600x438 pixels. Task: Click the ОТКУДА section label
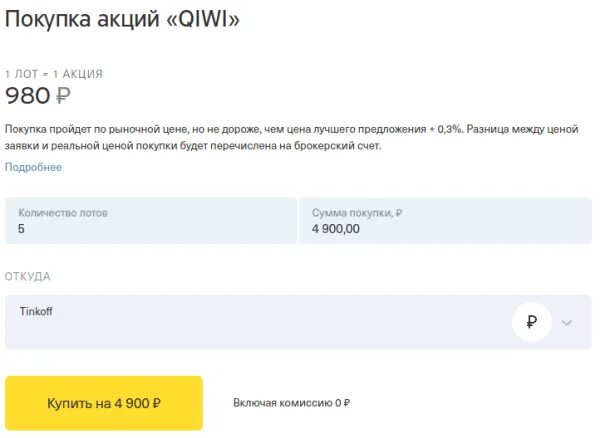(x=28, y=276)
